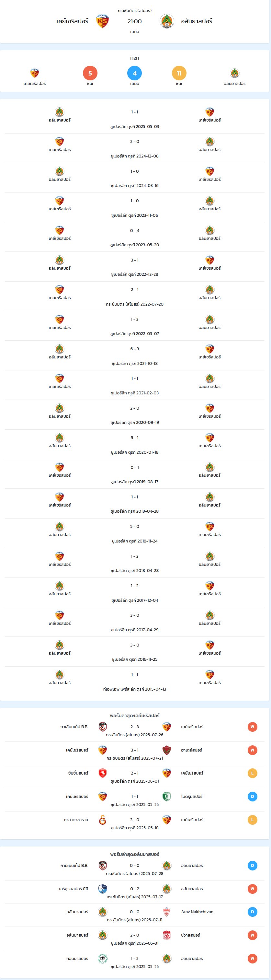Click the D badge of the 2025-05-25 Bodrumspor match
This screenshot has height=980, width=271.
tap(252, 796)
